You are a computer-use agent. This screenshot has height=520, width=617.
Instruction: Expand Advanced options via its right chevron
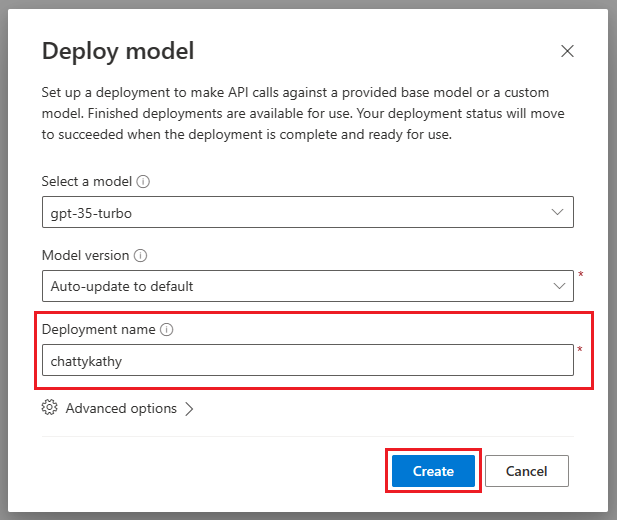click(x=189, y=409)
